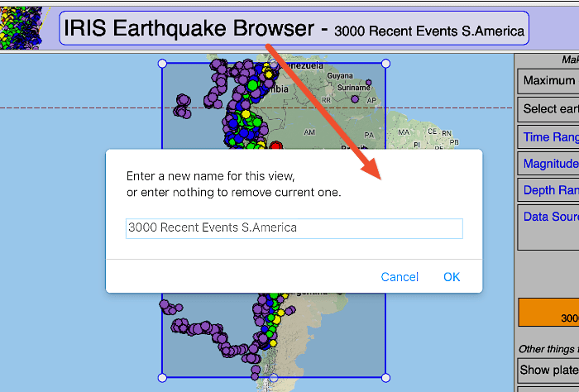The width and height of the screenshot is (579, 392).
Task: Open the Data Source section
Action: (x=550, y=218)
